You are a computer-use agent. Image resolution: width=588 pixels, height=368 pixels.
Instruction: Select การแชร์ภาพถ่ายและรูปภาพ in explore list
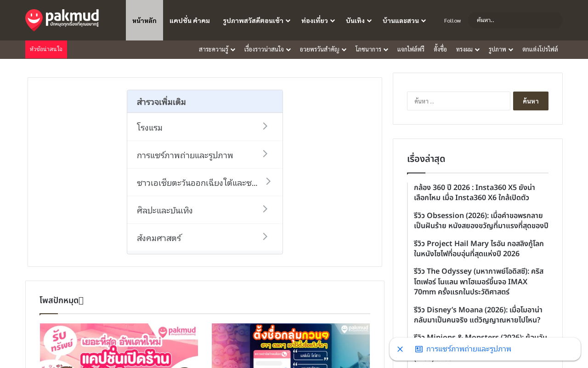(205, 155)
